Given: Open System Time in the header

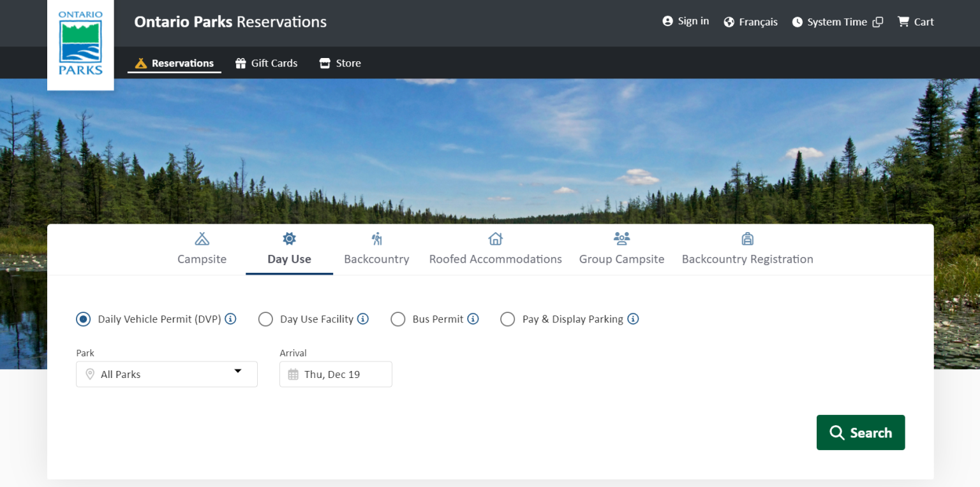Looking at the screenshot, I should tap(837, 22).
